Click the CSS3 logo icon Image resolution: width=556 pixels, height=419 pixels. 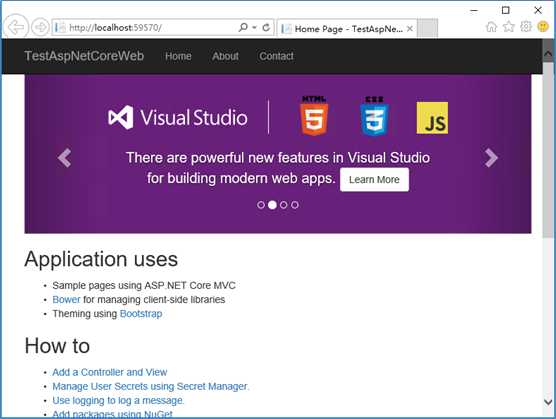[x=374, y=116]
